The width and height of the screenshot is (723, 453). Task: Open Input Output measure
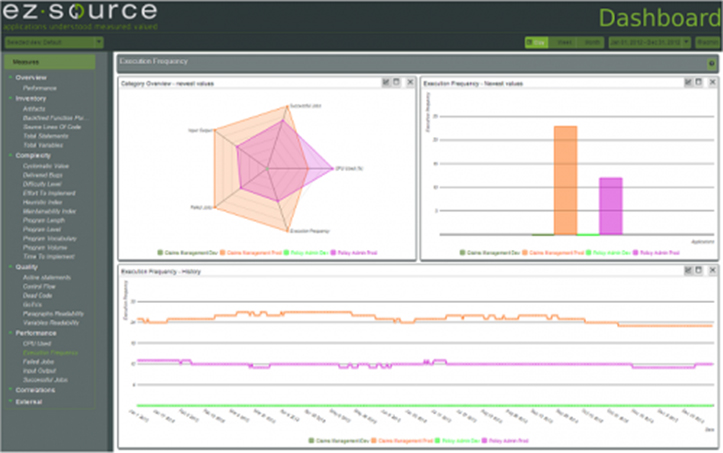point(39,371)
